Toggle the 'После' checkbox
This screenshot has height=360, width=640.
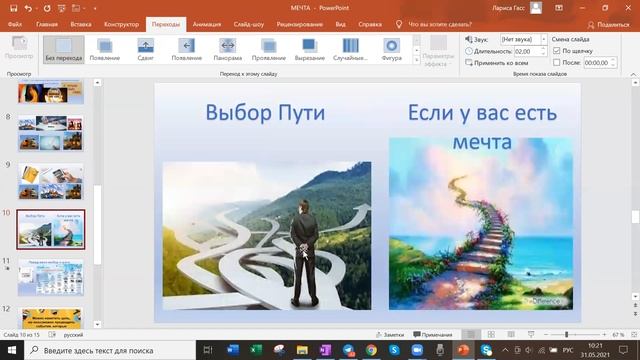click(556, 63)
